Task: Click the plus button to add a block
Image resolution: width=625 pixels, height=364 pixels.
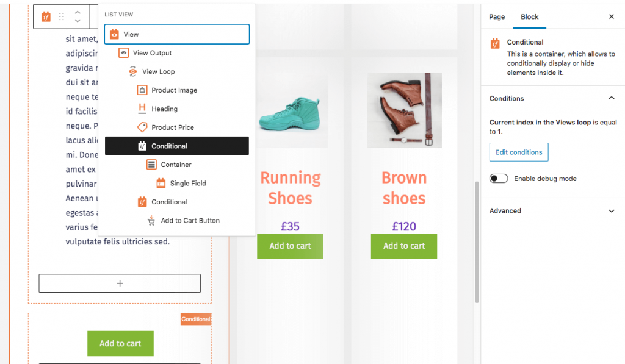Action: 120,283
